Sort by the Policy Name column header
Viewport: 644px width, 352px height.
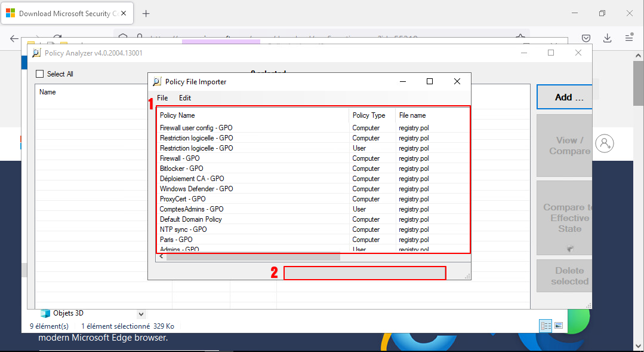[x=177, y=115]
